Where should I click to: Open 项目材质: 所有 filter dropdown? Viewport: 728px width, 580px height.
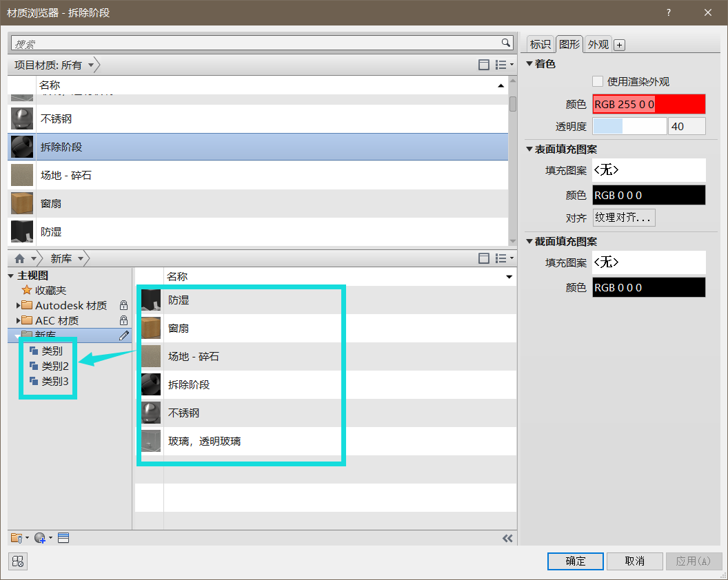tap(91, 65)
